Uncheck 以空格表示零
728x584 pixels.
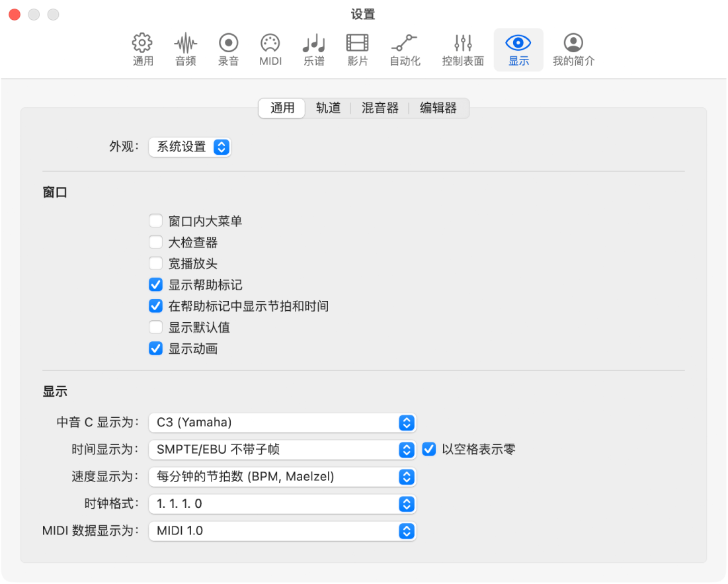(x=428, y=449)
